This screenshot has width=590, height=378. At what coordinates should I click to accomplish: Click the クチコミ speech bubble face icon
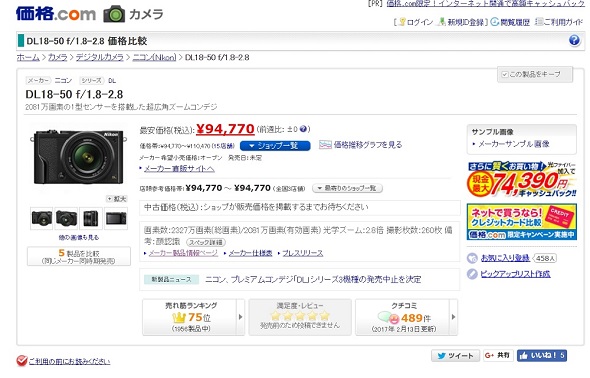pyautogui.click(x=388, y=318)
